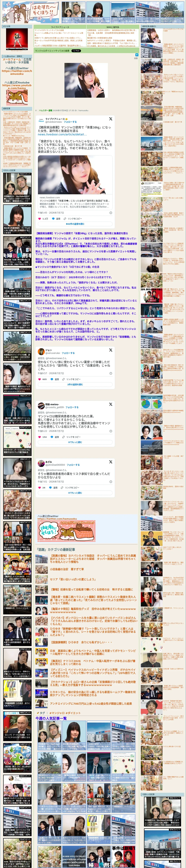This screenshot has height=868, width=186.
Task: Open sidebar YouTube channel link
Action: (x=17, y=87)
